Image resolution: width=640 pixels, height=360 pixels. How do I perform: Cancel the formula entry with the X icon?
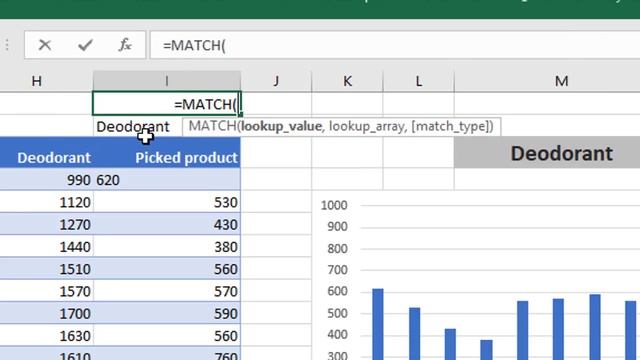tap(45, 45)
